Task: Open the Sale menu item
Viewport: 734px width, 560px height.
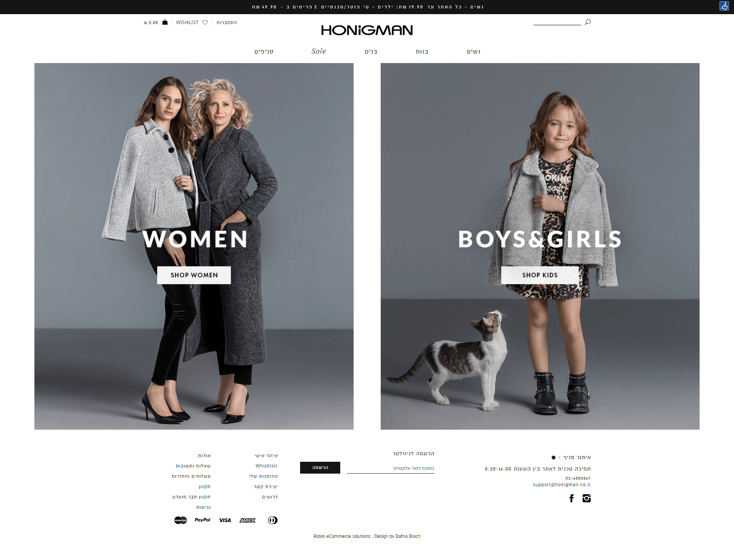Action: click(319, 51)
